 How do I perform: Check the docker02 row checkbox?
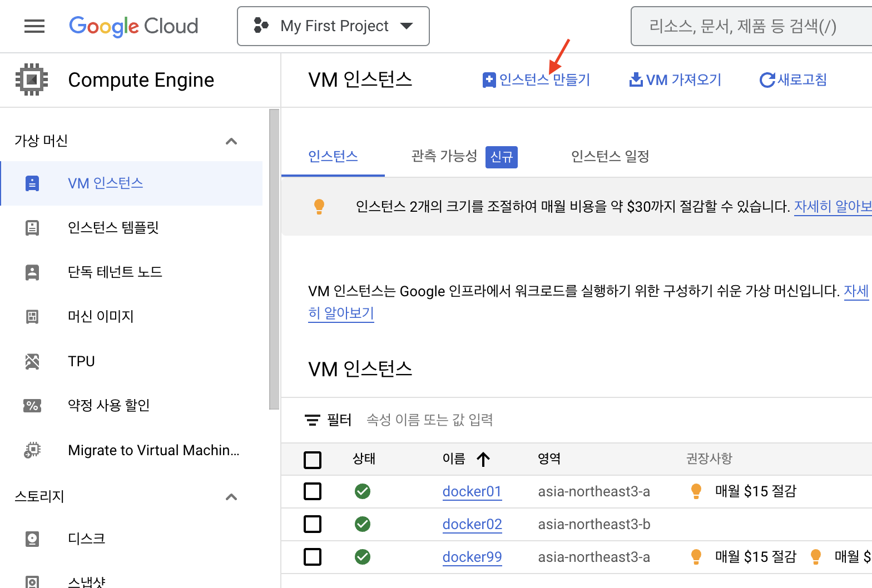(313, 524)
